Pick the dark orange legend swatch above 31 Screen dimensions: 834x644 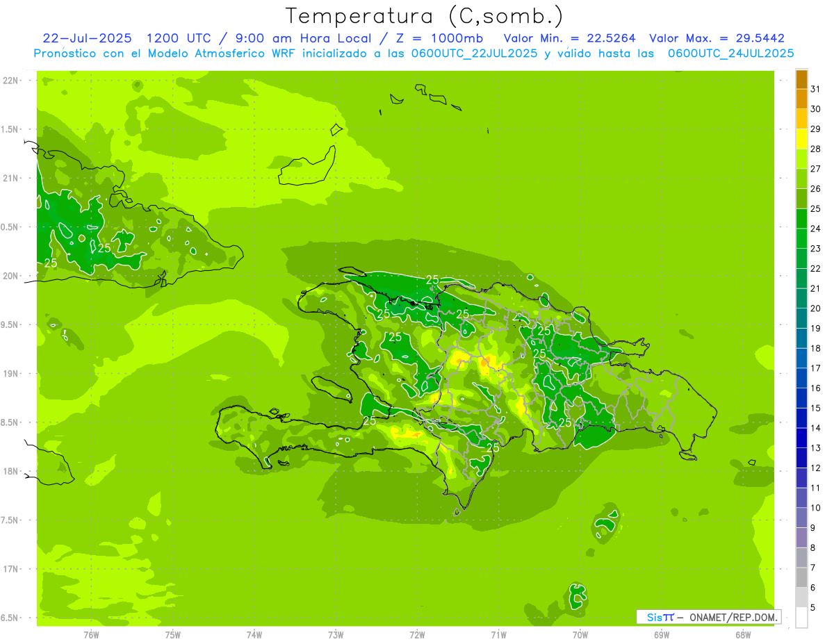[x=801, y=79]
